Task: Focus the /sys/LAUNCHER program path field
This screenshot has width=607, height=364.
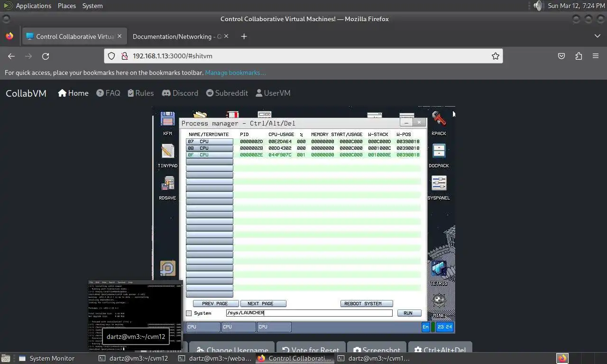Action: coord(309,313)
